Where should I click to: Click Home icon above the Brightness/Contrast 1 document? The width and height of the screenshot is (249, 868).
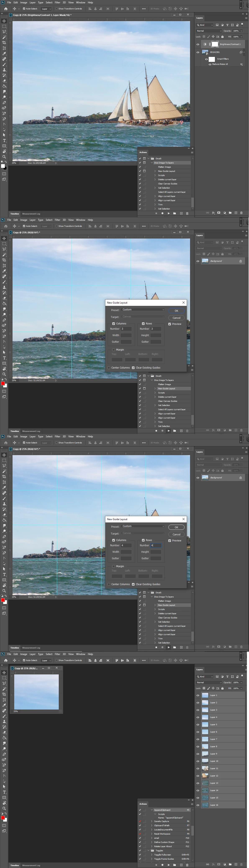coord(6,9)
